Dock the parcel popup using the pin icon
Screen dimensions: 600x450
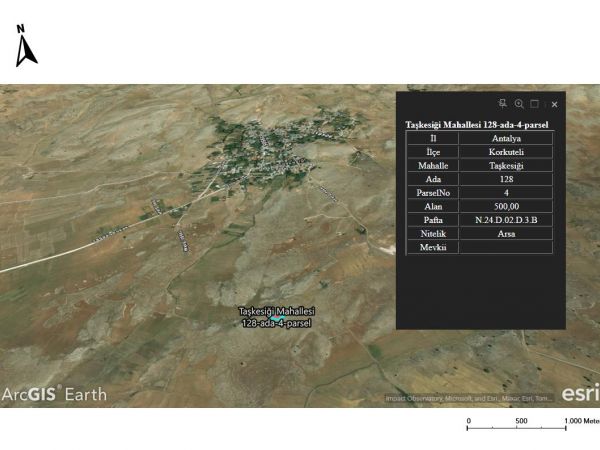[x=503, y=104]
